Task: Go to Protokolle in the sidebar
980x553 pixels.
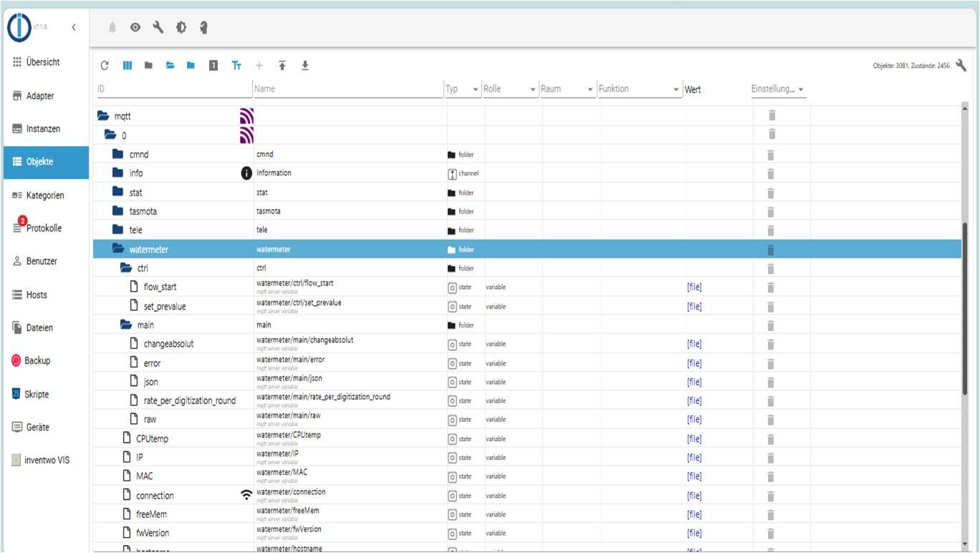Action: [x=43, y=229]
